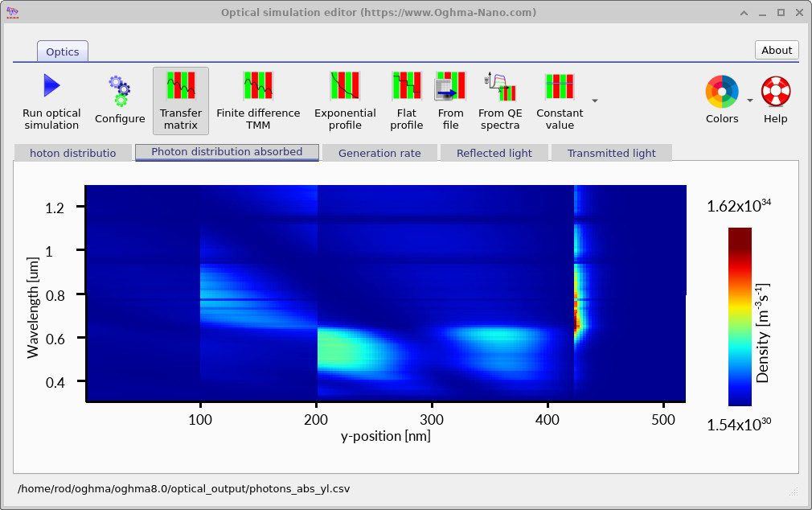Viewport: 812px width, 510px height.
Task: Click the Oghma app icon in title bar
Action: coord(12,12)
